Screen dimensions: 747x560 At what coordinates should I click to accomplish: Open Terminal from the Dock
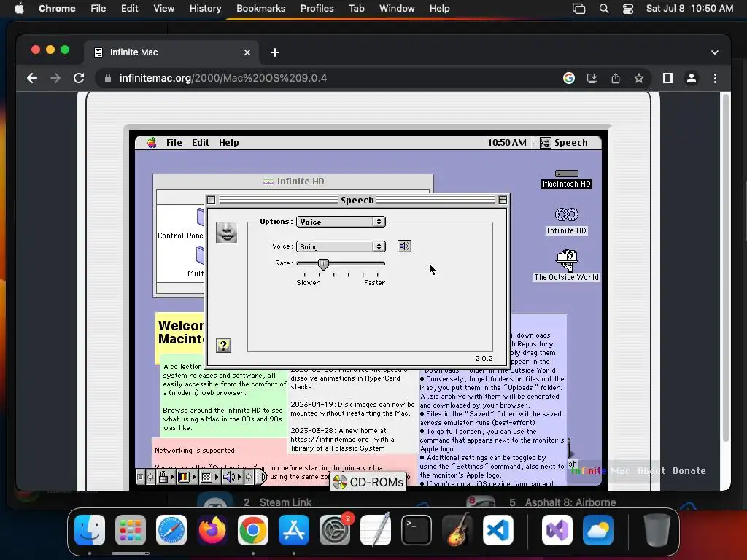click(x=417, y=530)
